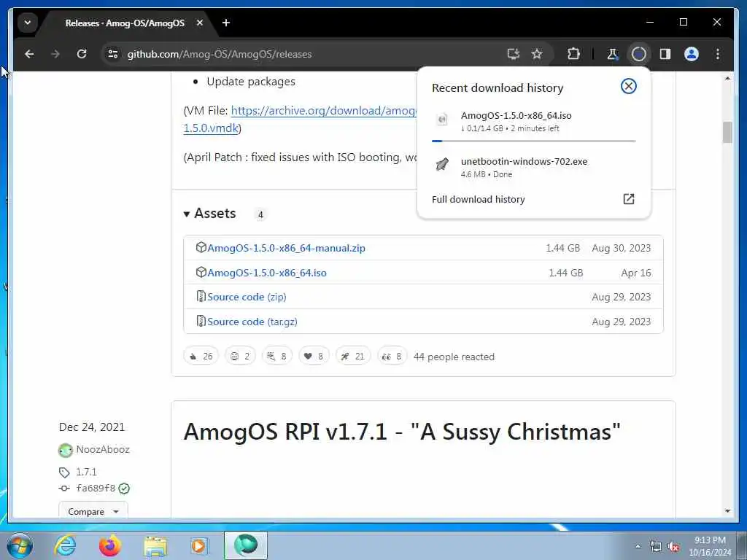The height and width of the screenshot is (560, 747).
Task: Download AmogOS-1.5.0-x86_64.iso asset link
Action: (267, 273)
